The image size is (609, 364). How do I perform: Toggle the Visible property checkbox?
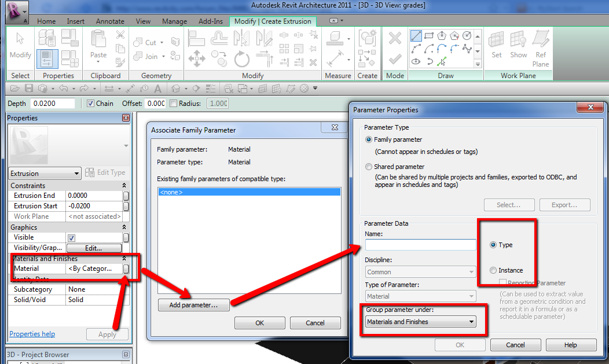pyautogui.click(x=71, y=238)
